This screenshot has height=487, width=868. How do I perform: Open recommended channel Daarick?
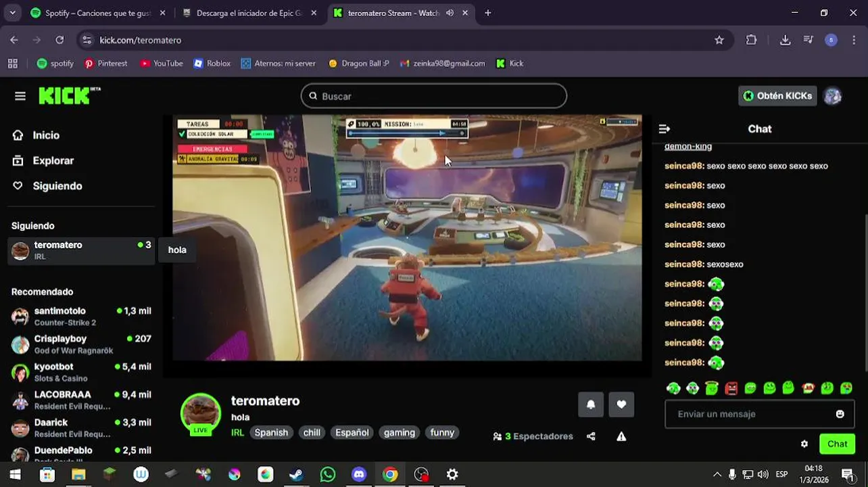coord(81,427)
